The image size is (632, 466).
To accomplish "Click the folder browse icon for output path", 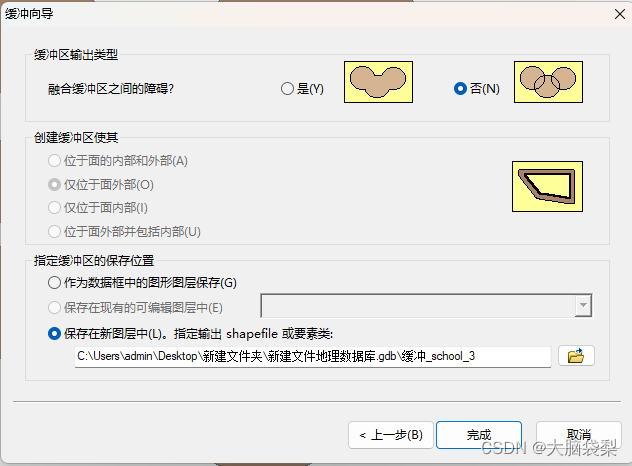I will pyautogui.click(x=576, y=356).
